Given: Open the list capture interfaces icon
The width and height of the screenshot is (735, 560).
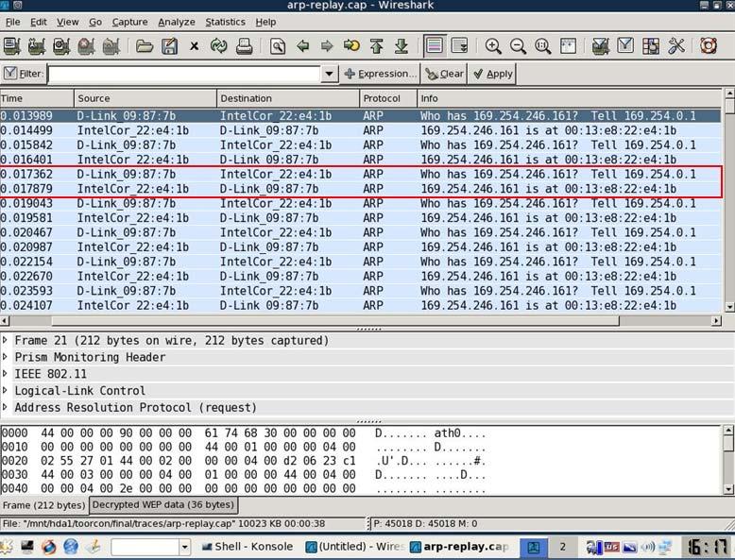Looking at the screenshot, I should pos(11,46).
